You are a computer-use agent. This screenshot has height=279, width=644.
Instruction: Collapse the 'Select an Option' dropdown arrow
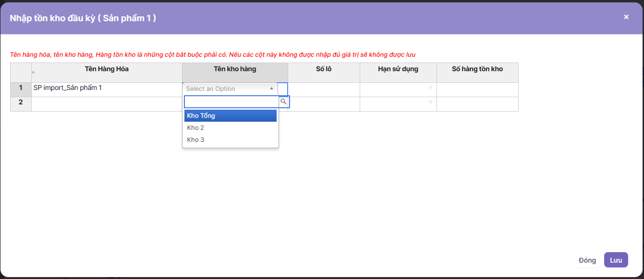(x=271, y=89)
